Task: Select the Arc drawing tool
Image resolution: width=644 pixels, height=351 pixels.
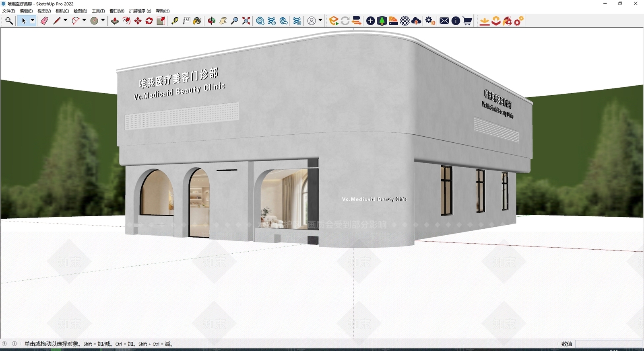Action: click(x=76, y=21)
